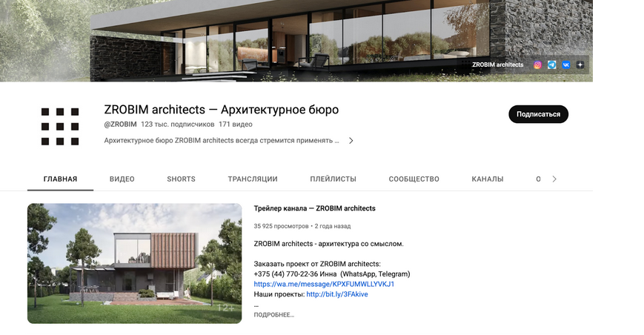
Task: Open the Трейлер канала video title
Action: tap(315, 208)
